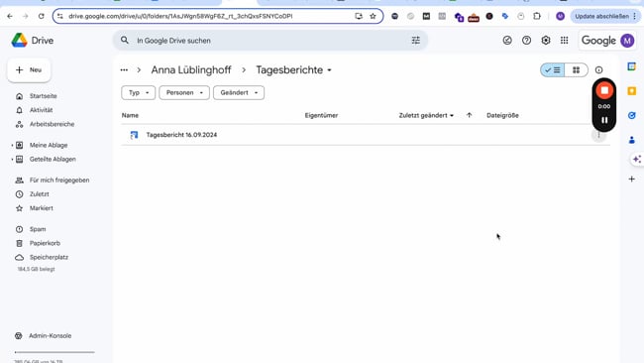Open the Personen filter dropdown
The width and height of the screenshot is (644, 363).
coord(184,92)
